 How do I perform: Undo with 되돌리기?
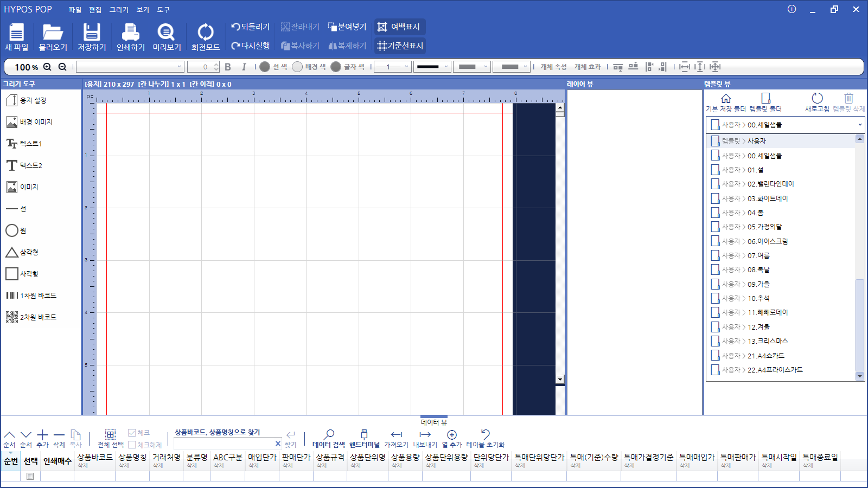coord(251,27)
